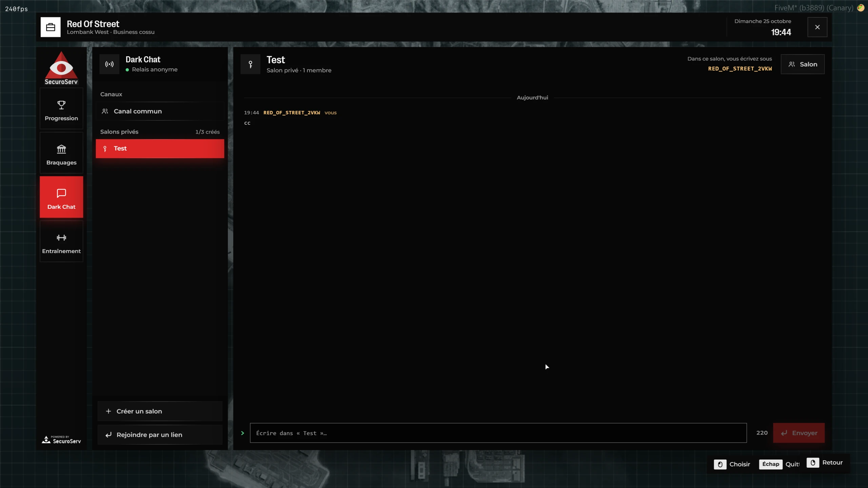This screenshot has width=868, height=488.
Task: Click the message text "cc"
Action: coord(247,123)
